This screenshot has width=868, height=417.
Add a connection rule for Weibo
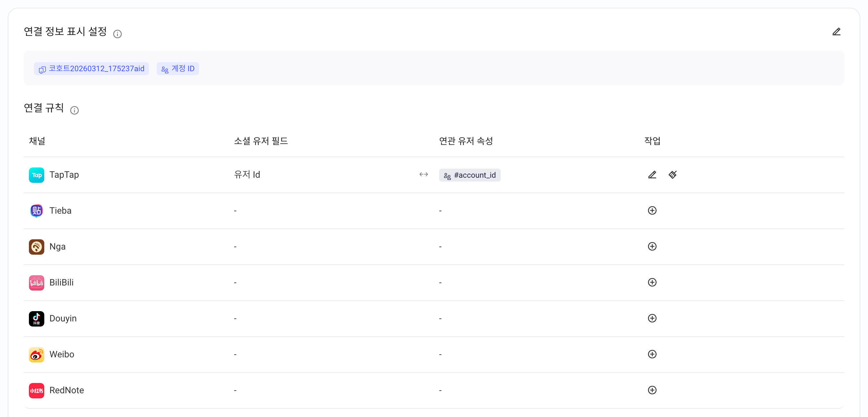[x=652, y=354]
